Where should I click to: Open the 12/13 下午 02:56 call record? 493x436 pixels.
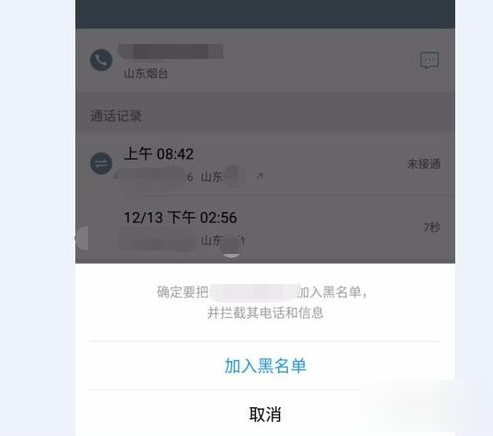265,229
